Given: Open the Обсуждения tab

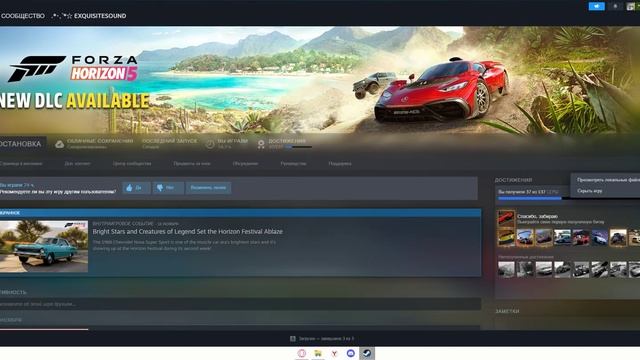Looking at the screenshot, I should tap(245, 164).
